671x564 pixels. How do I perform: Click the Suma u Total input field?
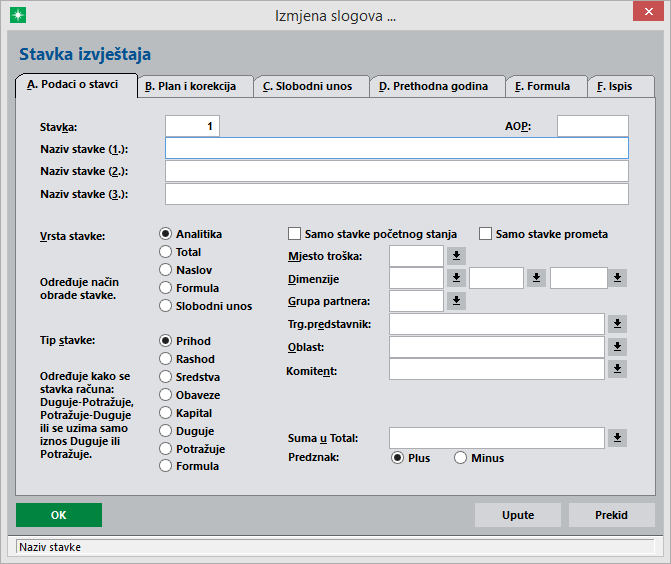pyautogui.click(x=497, y=438)
